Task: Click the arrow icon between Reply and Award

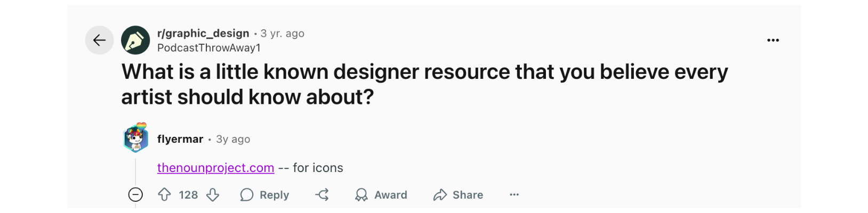Action: 322,195
